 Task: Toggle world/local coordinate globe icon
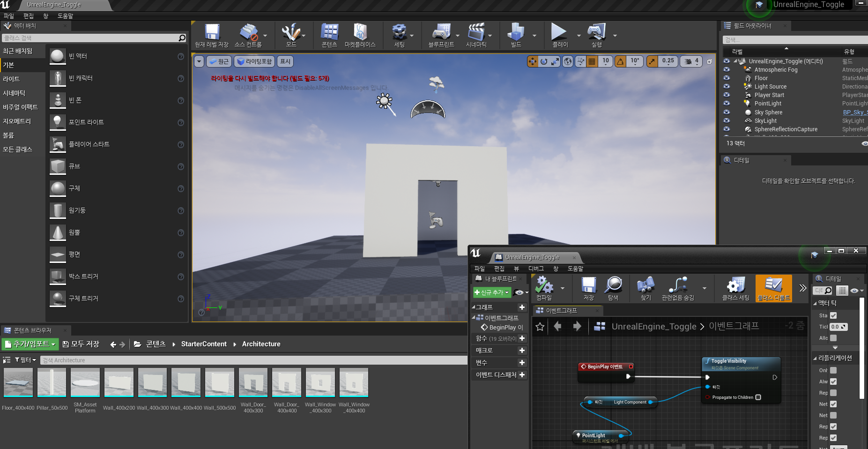coord(568,61)
